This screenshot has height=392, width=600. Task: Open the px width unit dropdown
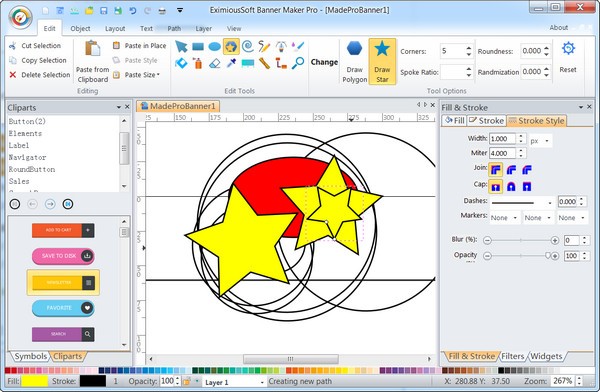coord(540,141)
